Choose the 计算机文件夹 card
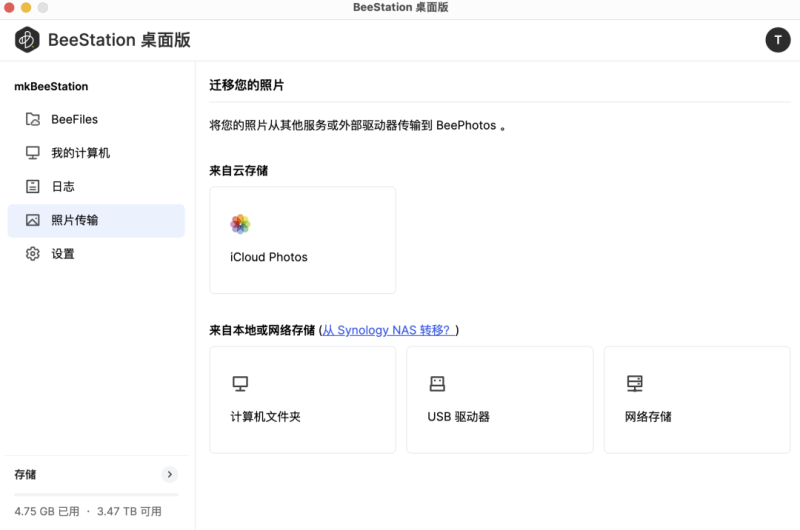This screenshot has width=800, height=530. [x=303, y=400]
